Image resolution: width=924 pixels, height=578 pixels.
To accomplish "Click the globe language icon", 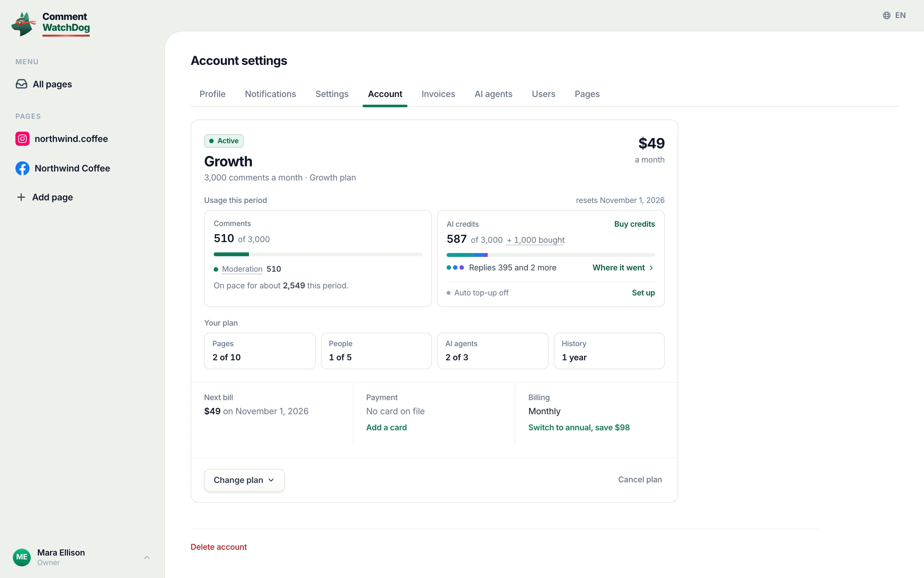I will (886, 15).
